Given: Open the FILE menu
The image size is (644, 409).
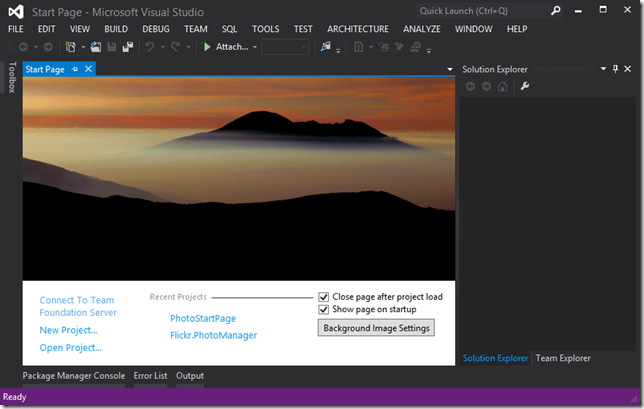Looking at the screenshot, I should (x=16, y=29).
